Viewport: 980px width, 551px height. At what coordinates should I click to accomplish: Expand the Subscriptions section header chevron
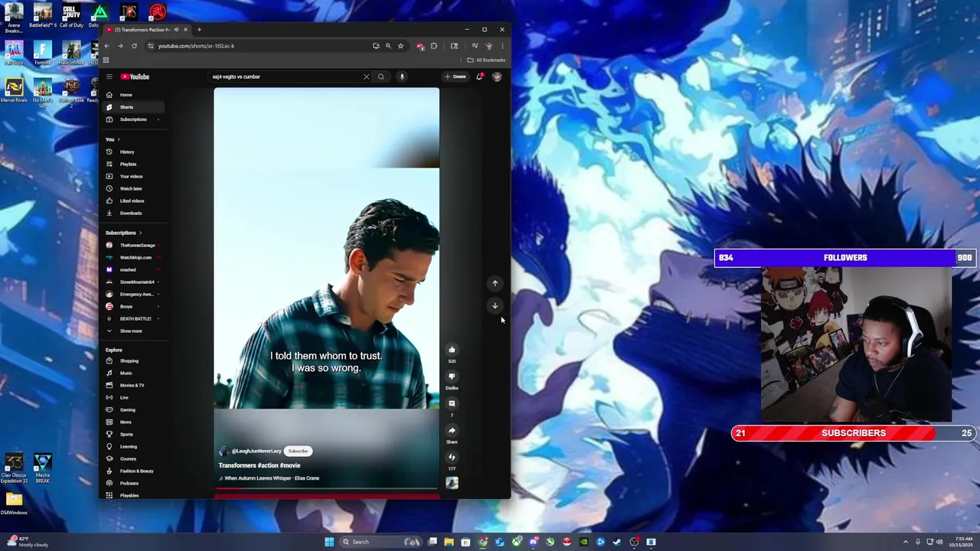pyautogui.click(x=140, y=233)
